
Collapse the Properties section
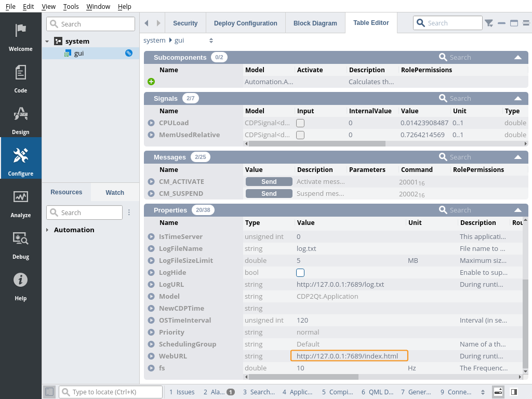click(x=517, y=210)
